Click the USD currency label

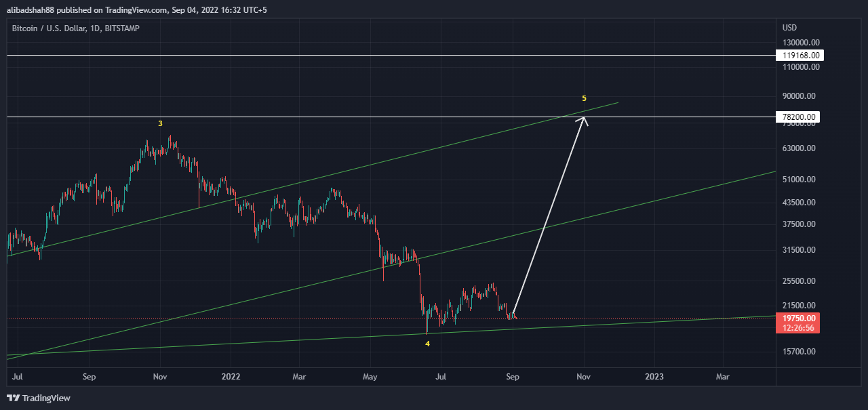click(789, 28)
